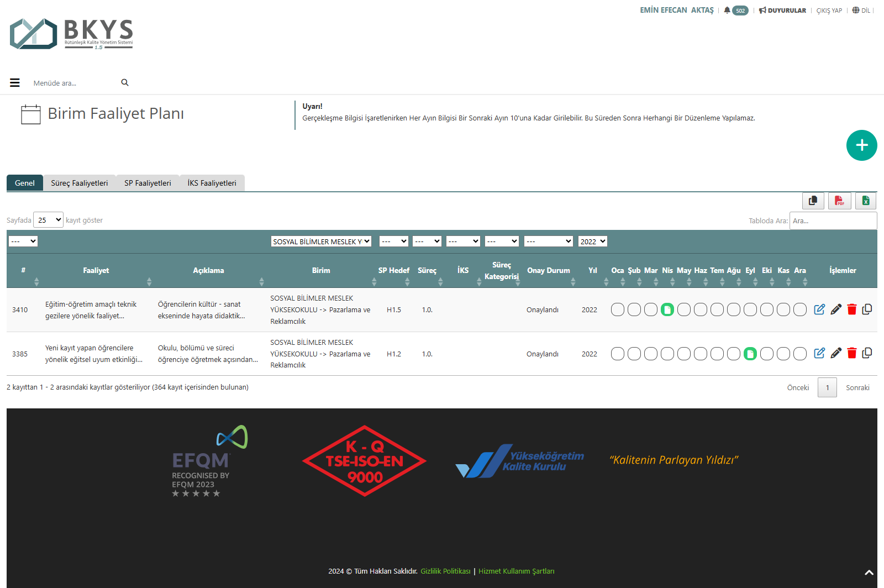Image resolution: width=884 pixels, height=588 pixels.
Task: Open the year 2022 filter dropdown
Action: [592, 242]
